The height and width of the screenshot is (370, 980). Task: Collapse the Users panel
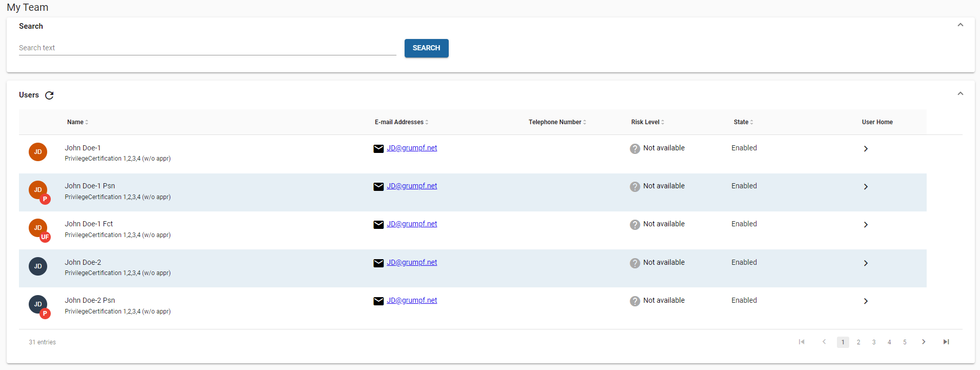961,94
